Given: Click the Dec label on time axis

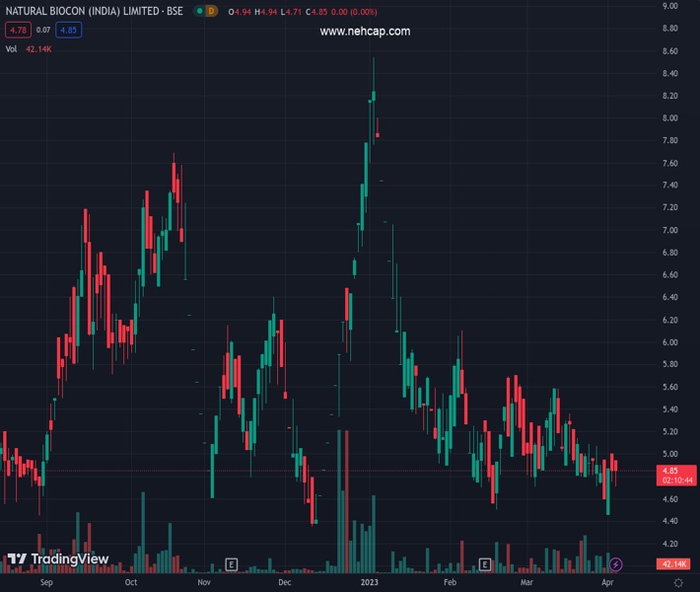Looking at the screenshot, I should [285, 583].
